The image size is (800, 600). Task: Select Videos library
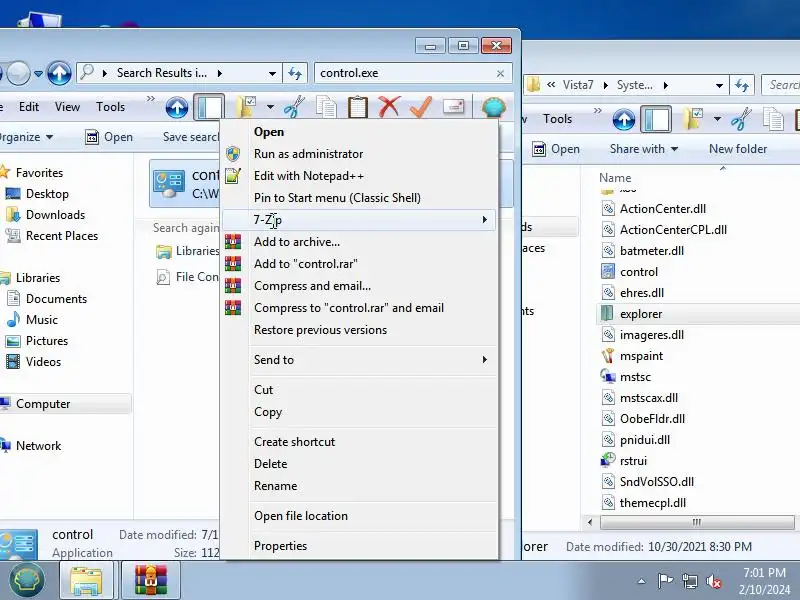tap(34, 362)
